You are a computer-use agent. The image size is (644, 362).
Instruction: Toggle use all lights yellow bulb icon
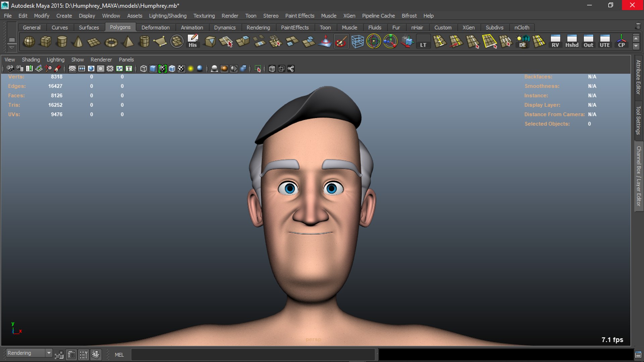(191, 69)
